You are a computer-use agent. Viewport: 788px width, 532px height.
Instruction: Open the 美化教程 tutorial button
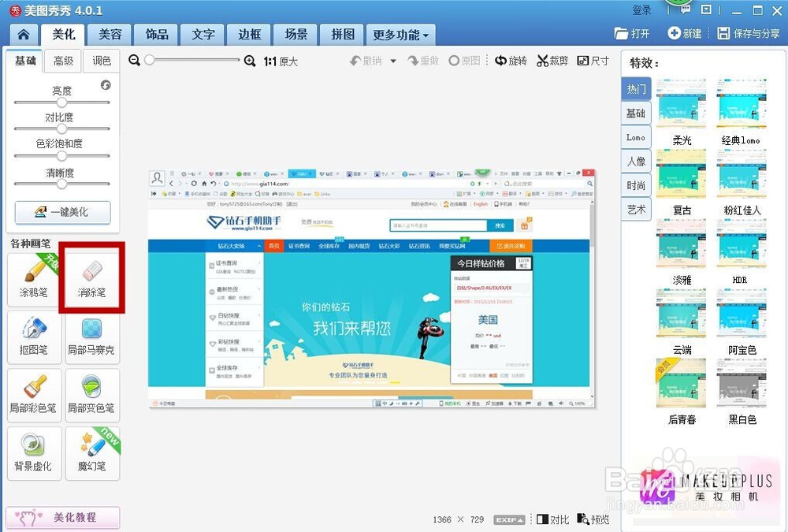pyautogui.click(x=63, y=517)
